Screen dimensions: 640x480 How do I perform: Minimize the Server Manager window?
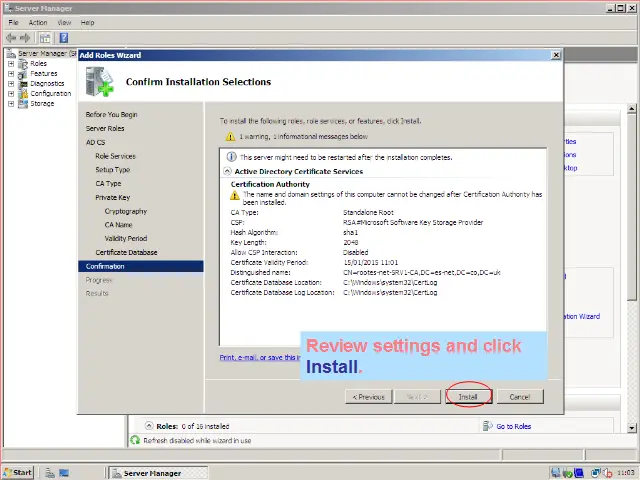pyautogui.click(x=611, y=8)
